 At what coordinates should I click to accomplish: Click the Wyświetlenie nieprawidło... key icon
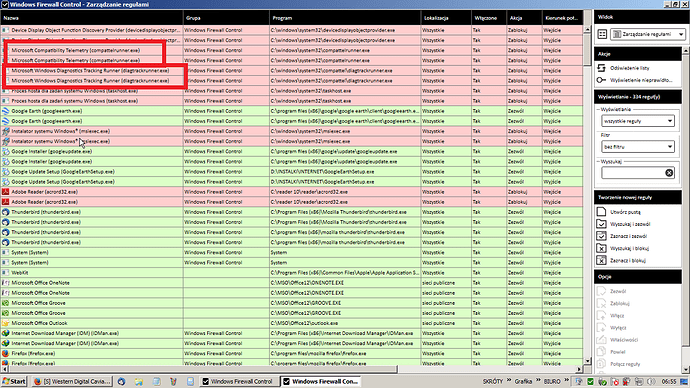(601, 80)
